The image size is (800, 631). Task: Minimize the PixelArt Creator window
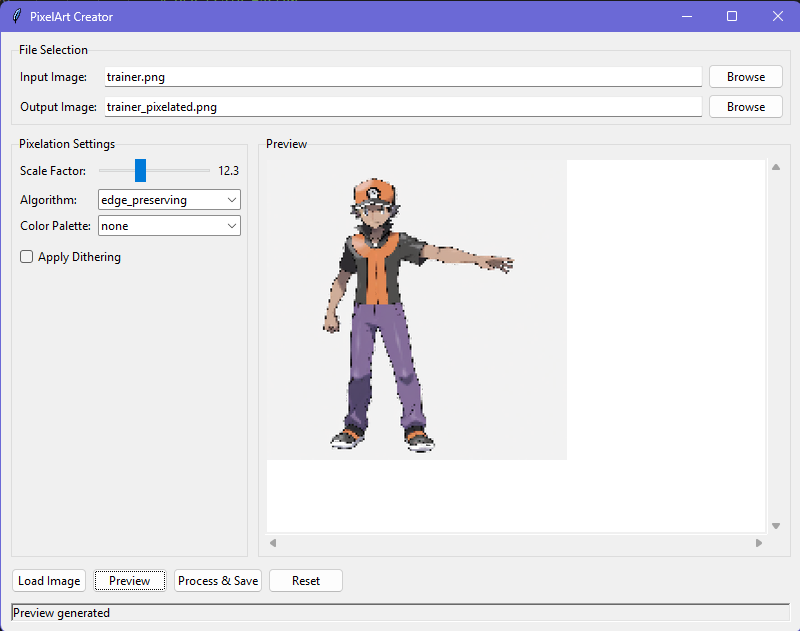point(687,16)
